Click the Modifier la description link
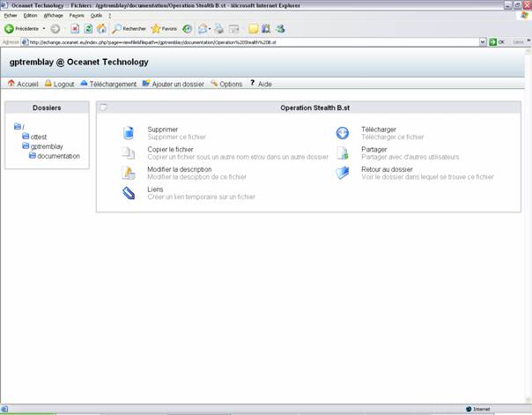The image size is (532, 415). (x=180, y=169)
